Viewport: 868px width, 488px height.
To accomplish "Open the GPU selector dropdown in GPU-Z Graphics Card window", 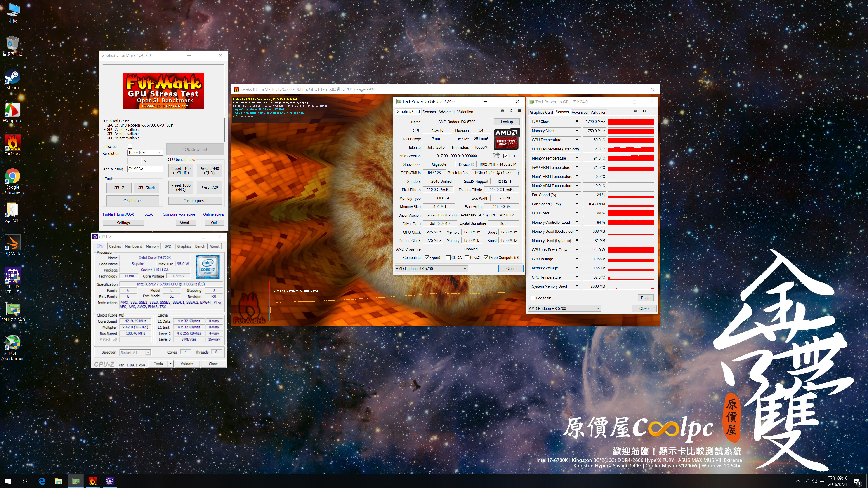I will [431, 269].
